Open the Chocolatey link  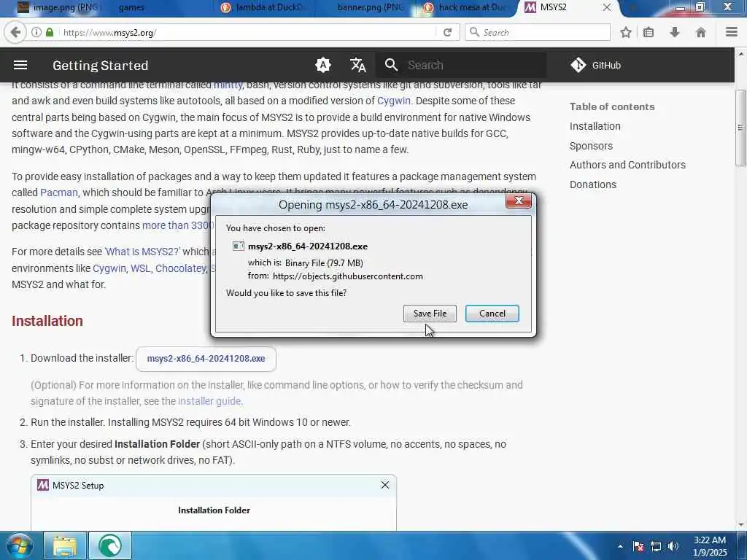[x=181, y=268]
